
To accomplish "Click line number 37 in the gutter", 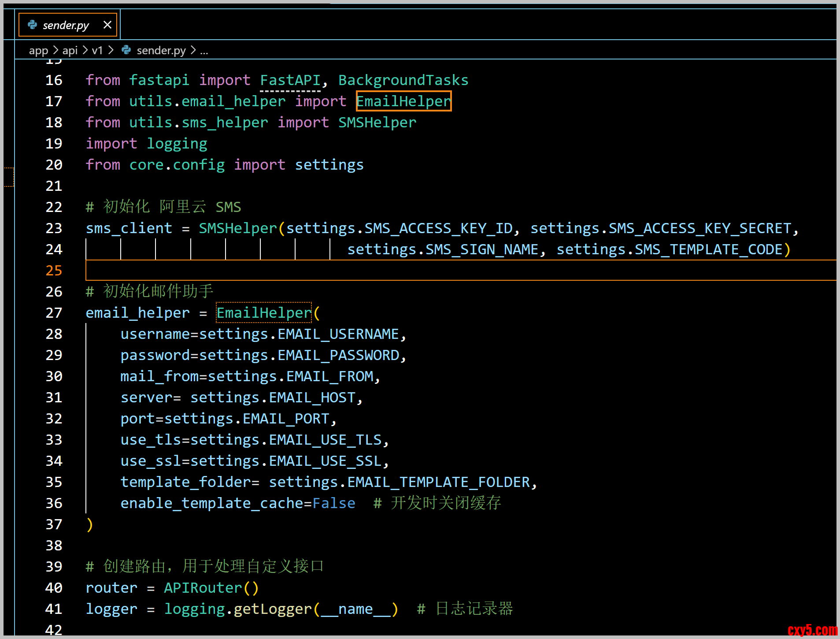I will pyautogui.click(x=54, y=524).
